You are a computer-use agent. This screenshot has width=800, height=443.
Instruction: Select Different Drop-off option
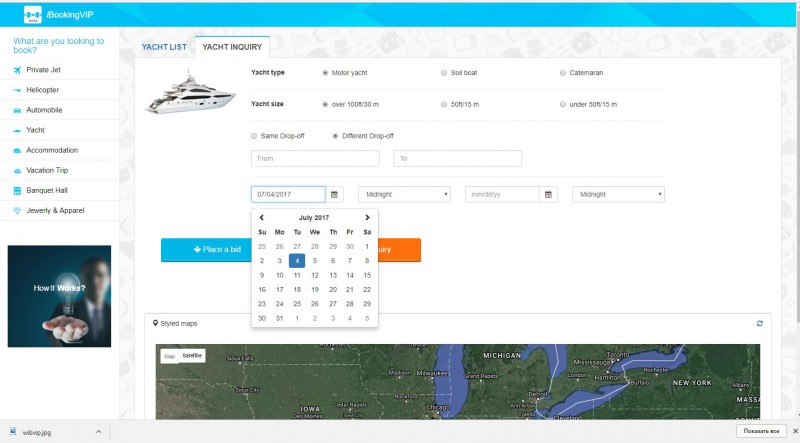pos(335,136)
